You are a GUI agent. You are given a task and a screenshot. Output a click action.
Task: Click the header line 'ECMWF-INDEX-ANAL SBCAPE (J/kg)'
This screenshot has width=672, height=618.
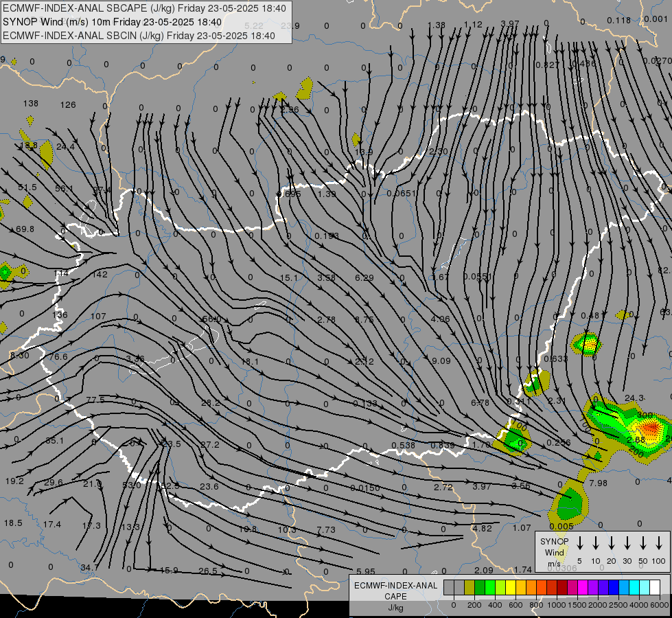144,8
